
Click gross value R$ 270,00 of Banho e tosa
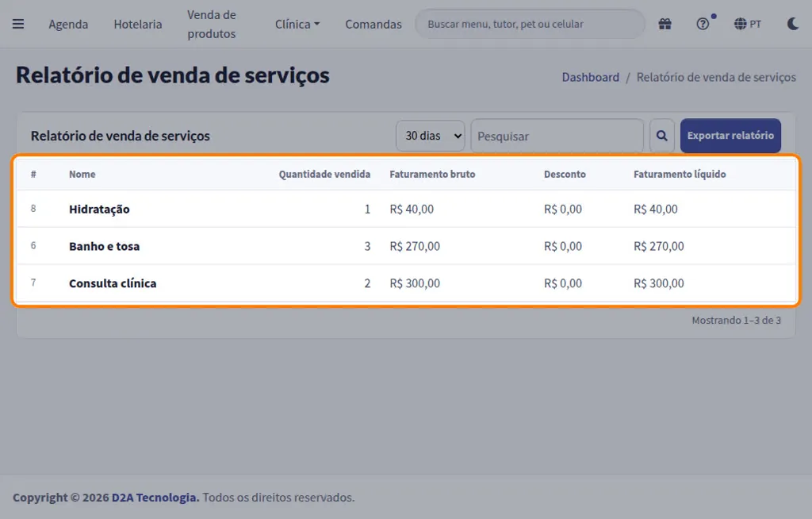coord(415,246)
